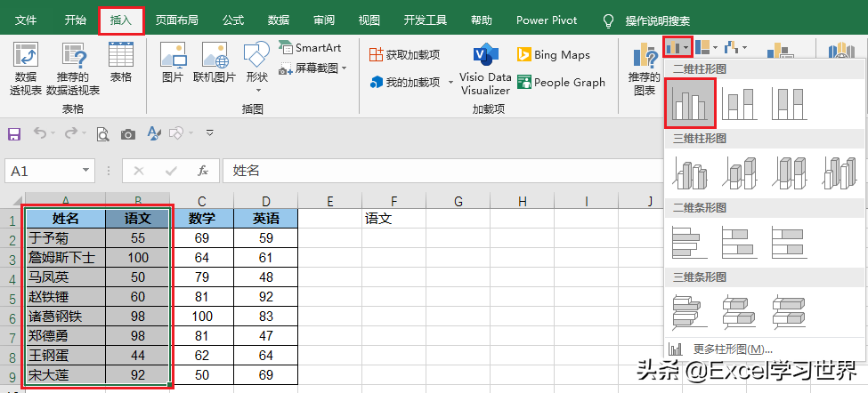The height and width of the screenshot is (393, 868).
Task: Switch to the Home (开始) tab
Action: pyautogui.click(x=76, y=20)
